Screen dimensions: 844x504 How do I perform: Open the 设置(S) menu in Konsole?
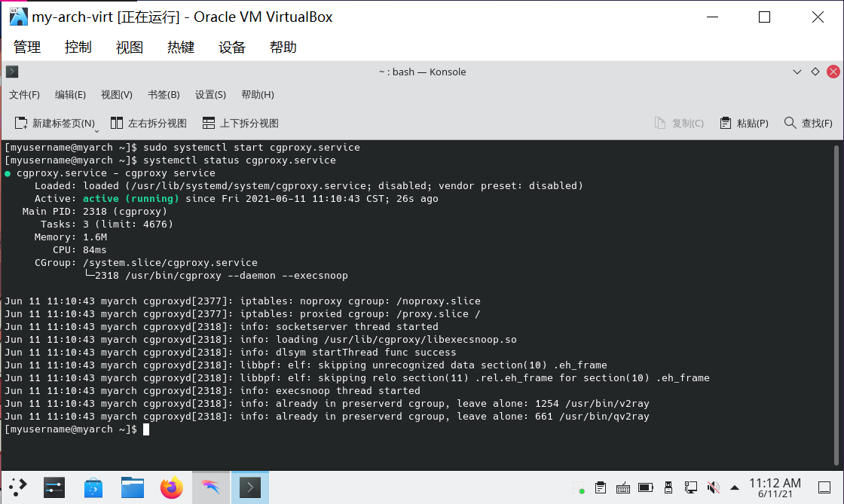click(210, 94)
